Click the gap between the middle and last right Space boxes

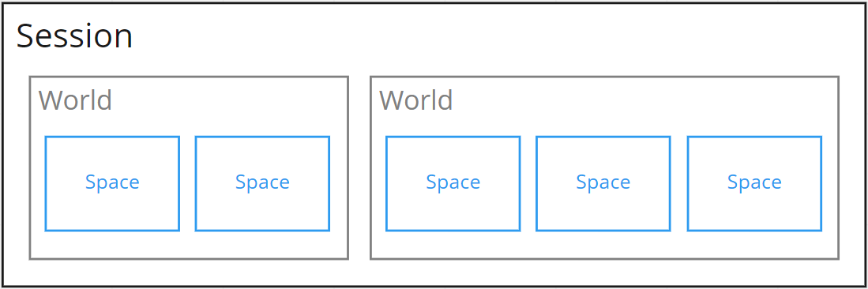tap(678, 183)
